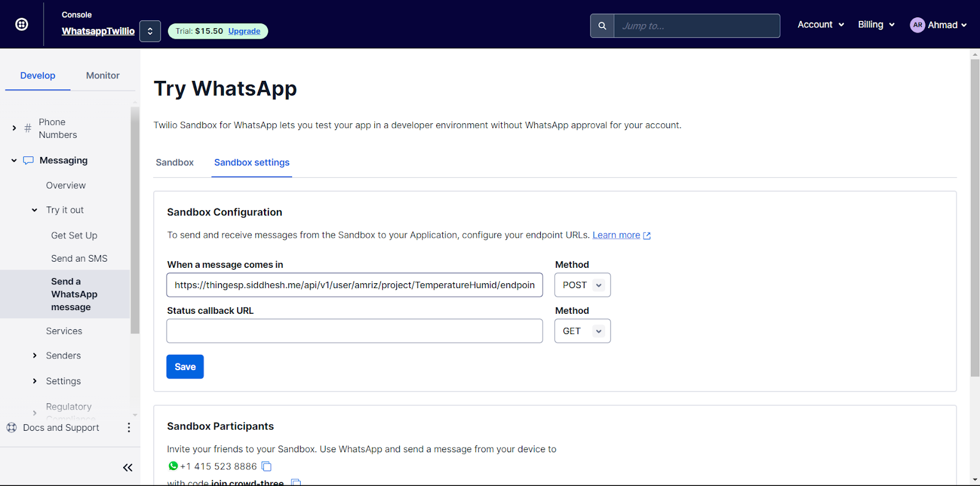Click the Sandbox Participants heading

[x=221, y=426]
